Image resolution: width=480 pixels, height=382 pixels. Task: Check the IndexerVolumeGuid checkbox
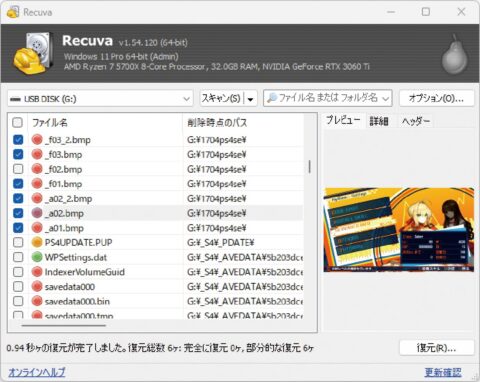pos(18,272)
